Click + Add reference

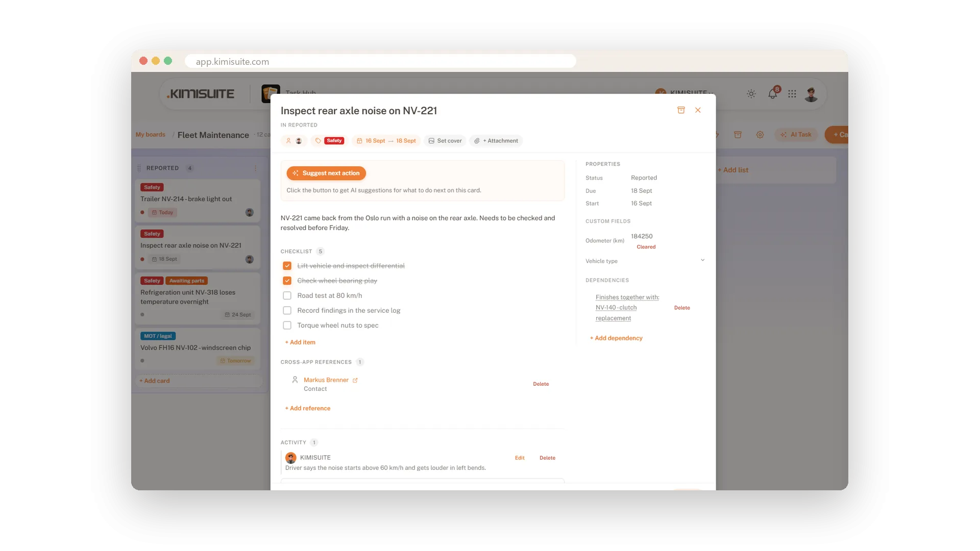tap(308, 408)
